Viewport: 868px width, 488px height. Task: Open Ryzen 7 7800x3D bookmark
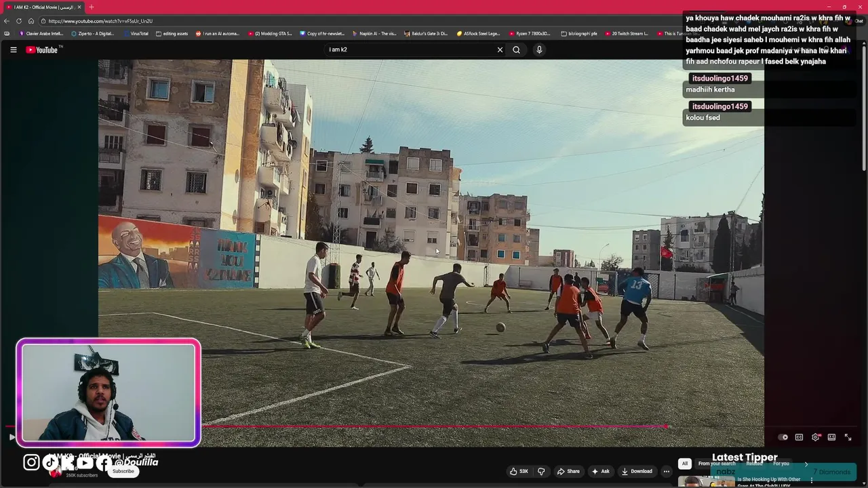point(529,33)
